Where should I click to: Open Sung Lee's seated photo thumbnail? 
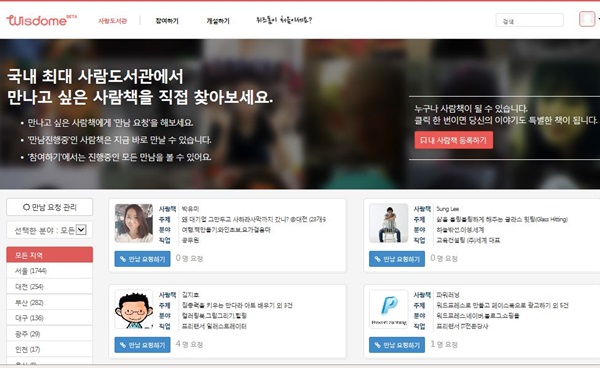[389, 223]
